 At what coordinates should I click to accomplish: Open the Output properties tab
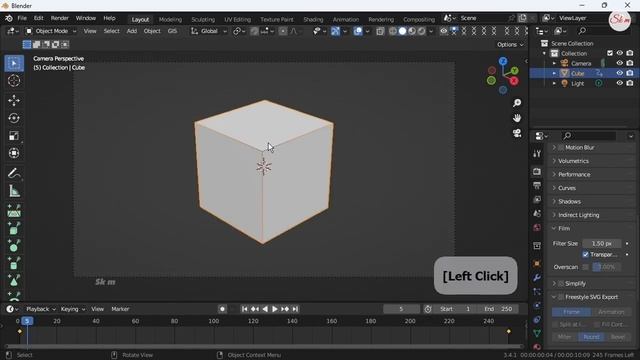537,186
